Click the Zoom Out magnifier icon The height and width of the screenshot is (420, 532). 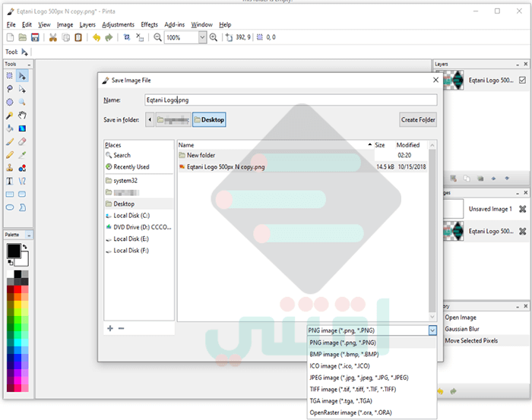click(x=157, y=37)
